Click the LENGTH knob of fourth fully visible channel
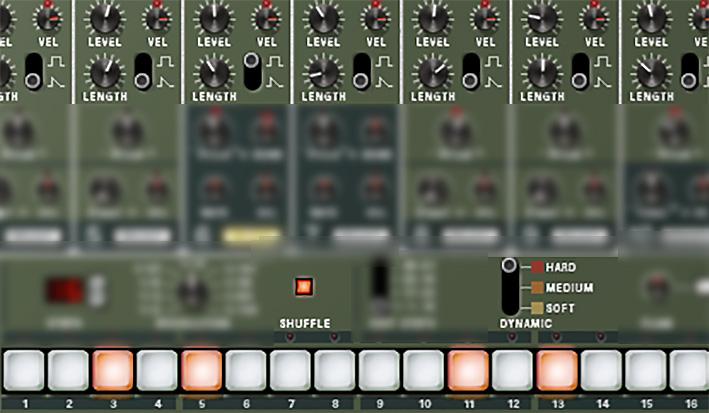The width and height of the screenshot is (709, 413). pyautogui.click(x=433, y=73)
